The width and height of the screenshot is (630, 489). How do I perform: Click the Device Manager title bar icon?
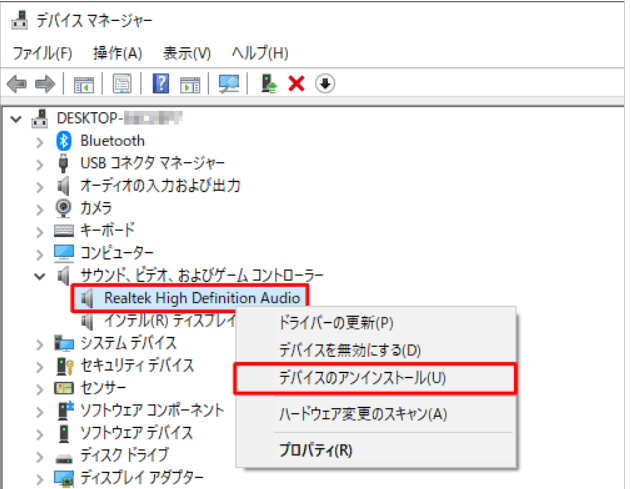19,20
